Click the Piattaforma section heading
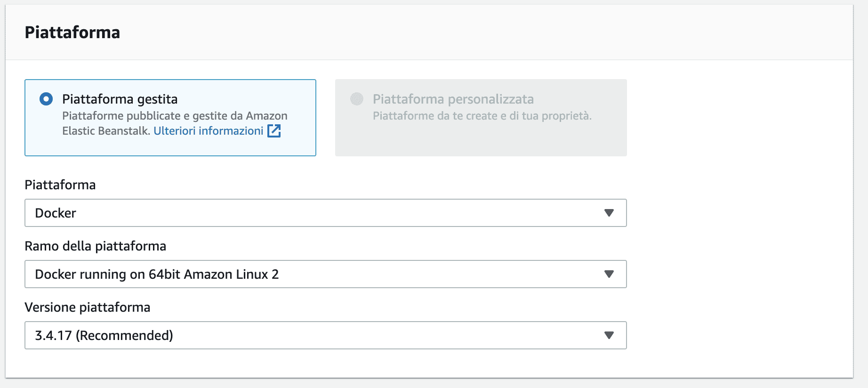 [x=73, y=32]
